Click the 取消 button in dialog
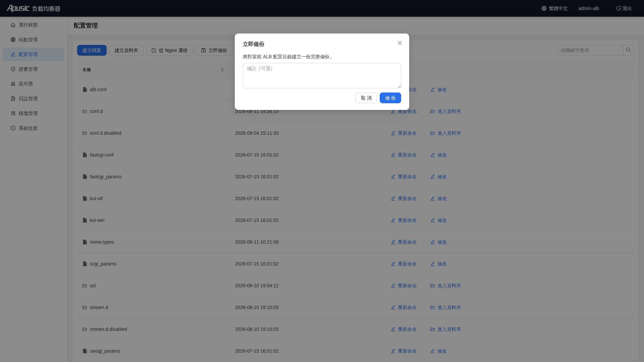The width and height of the screenshot is (644, 362). [366, 98]
